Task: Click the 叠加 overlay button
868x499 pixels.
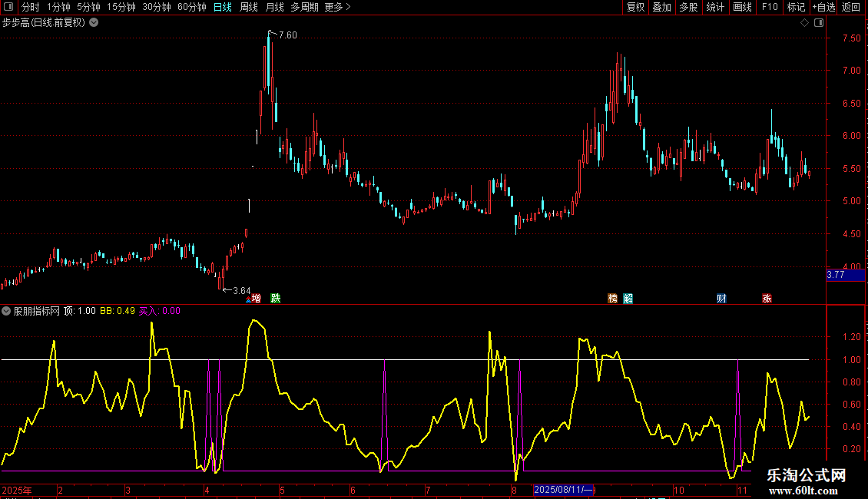Action: [662, 7]
